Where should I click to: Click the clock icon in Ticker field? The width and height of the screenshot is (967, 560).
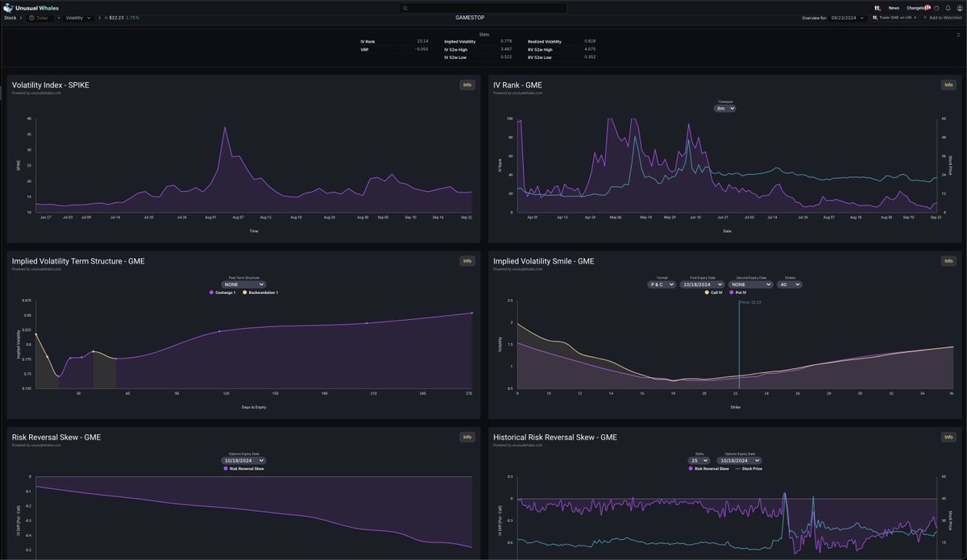coord(31,17)
